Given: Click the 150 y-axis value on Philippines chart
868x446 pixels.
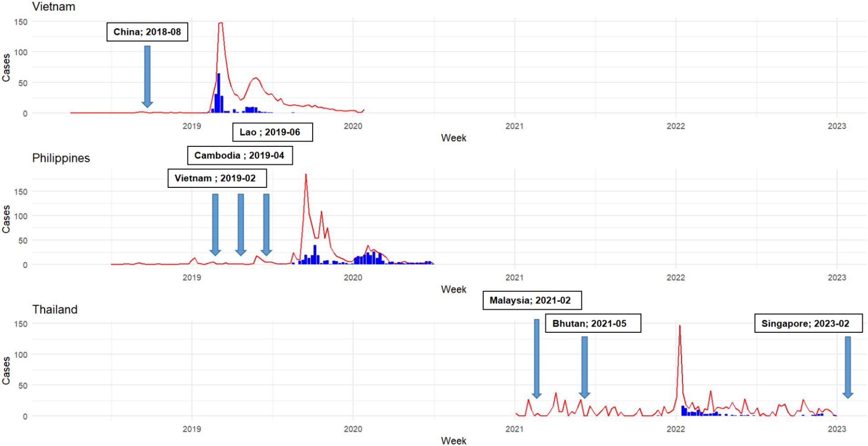Looking at the screenshot, I should [x=21, y=192].
